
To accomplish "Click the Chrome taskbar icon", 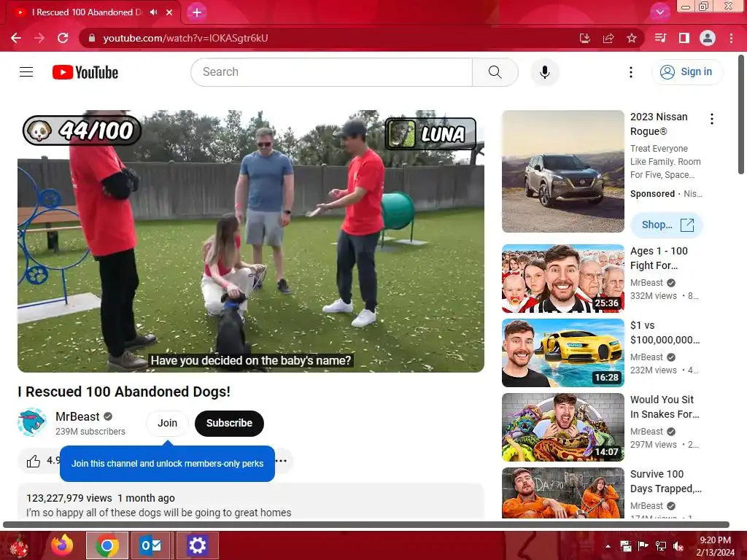I will (107, 545).
